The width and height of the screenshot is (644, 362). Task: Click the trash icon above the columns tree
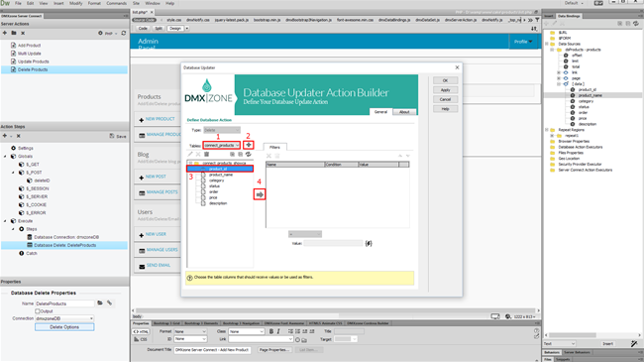(207, 155)
